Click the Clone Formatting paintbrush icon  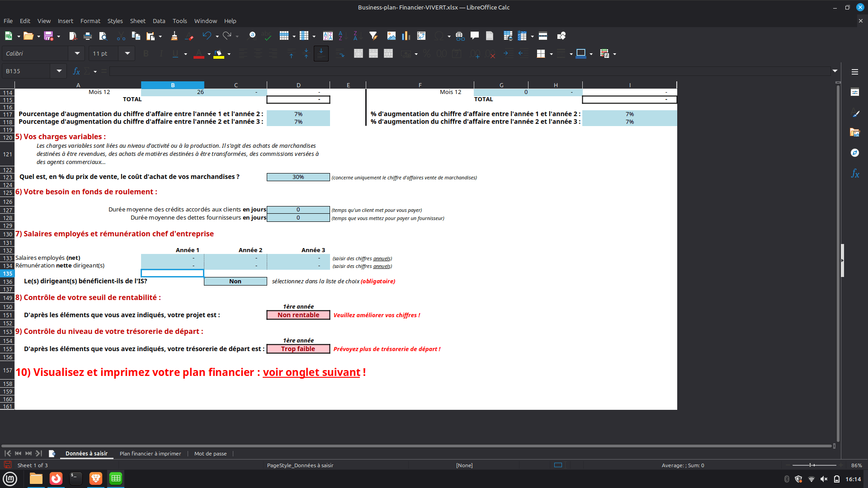tap(174, 36)
